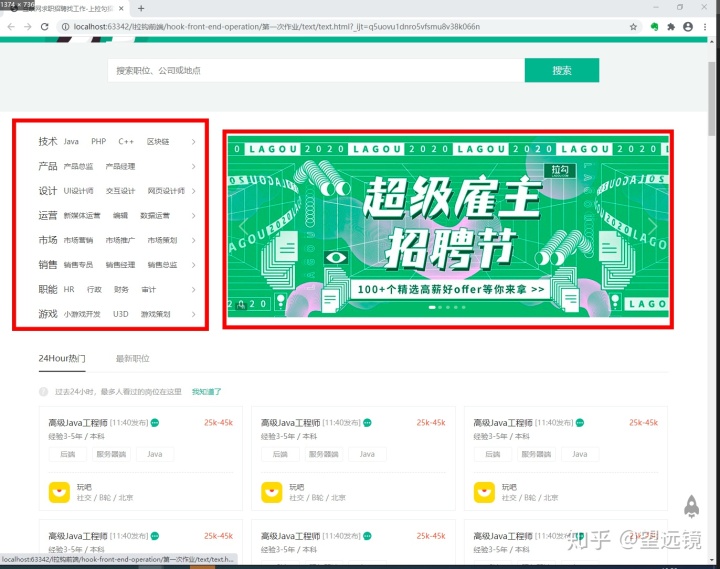This screenshot has height=569, width=720.
Task: Expand the 市场 category chevron
Action: click(193, 240)
